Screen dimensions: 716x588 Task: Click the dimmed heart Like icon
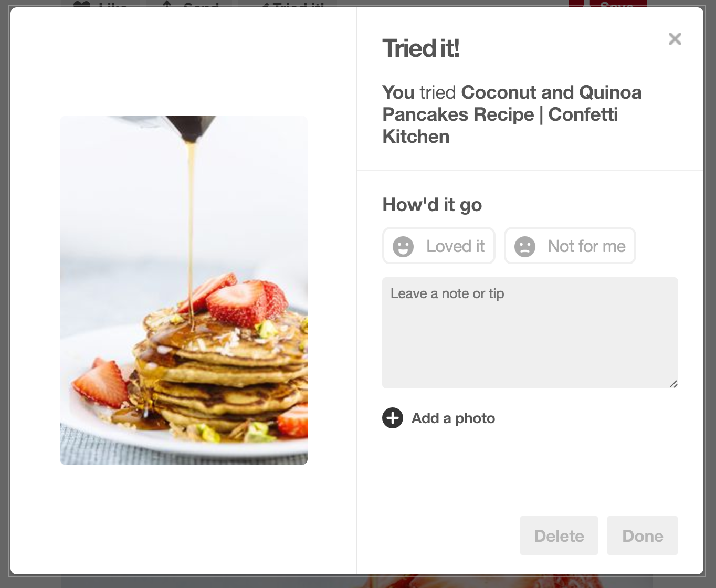pos(82,4)
